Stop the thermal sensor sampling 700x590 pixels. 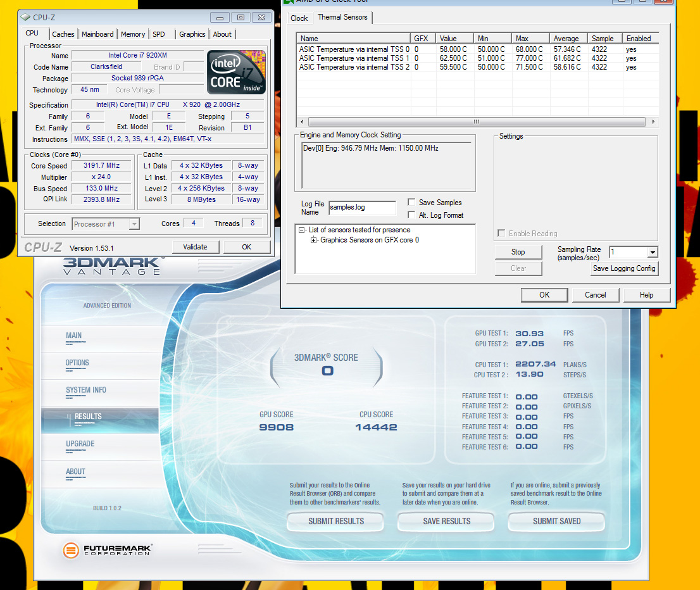tap(518, 252)
